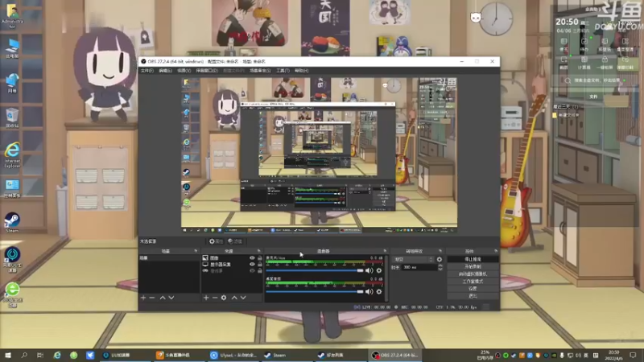This screenshot has height=362, width=644.
Task: Open the 文件(F) menu
Action: coord(147,71)
